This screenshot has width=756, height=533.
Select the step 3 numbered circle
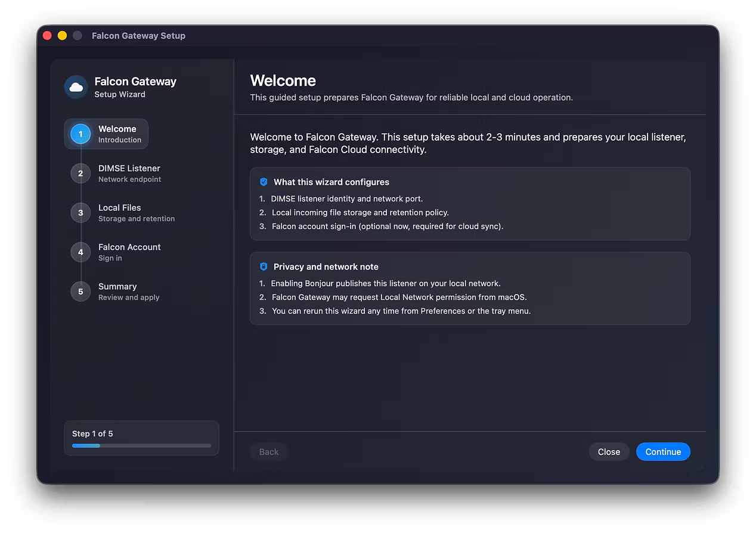point(80,212)
